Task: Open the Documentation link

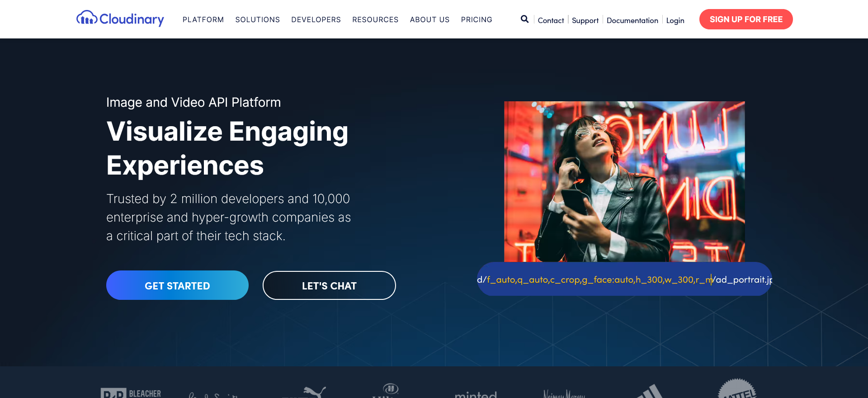Action: click(x=632, y=20)
